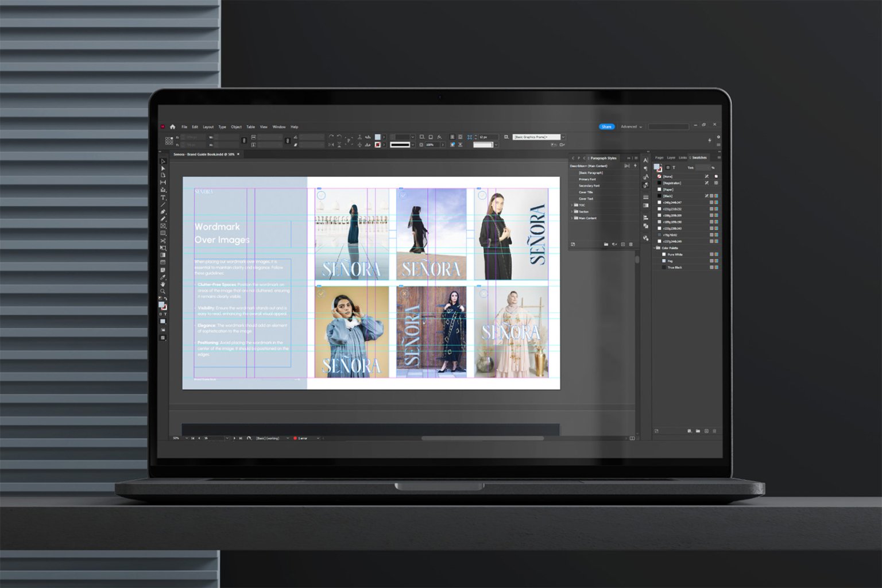Open the Window menu
Screen dimensions: 882x588
click(x=279, y=127)
